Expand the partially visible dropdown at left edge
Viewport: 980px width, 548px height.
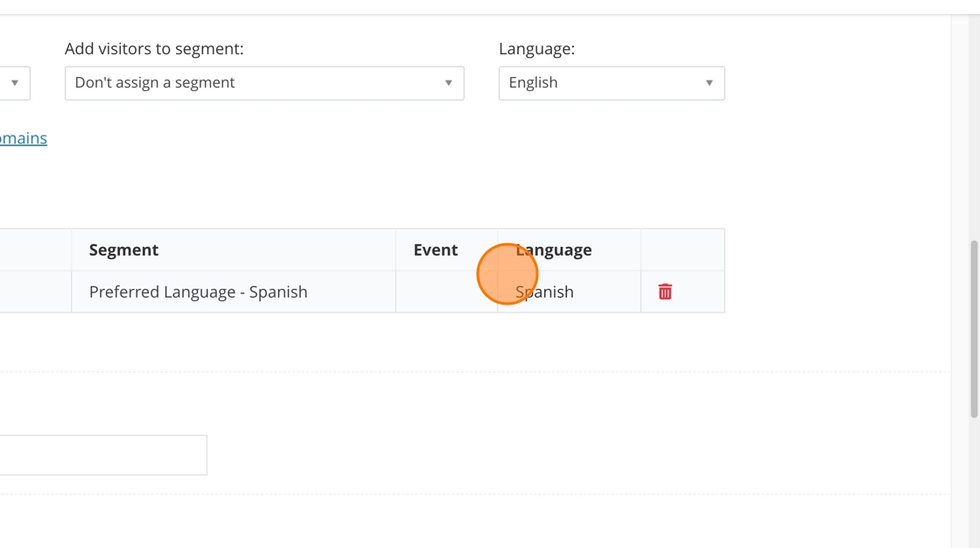click(x=14, y=83)
